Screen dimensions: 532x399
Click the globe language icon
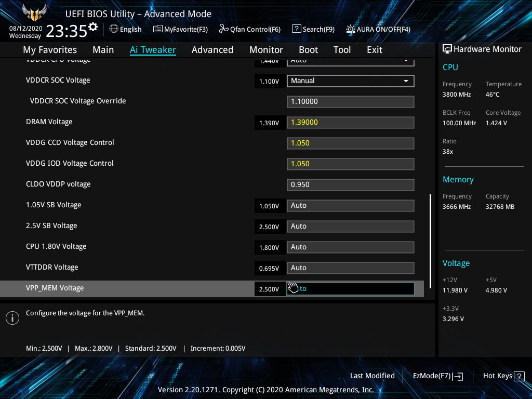coord(114,29)
